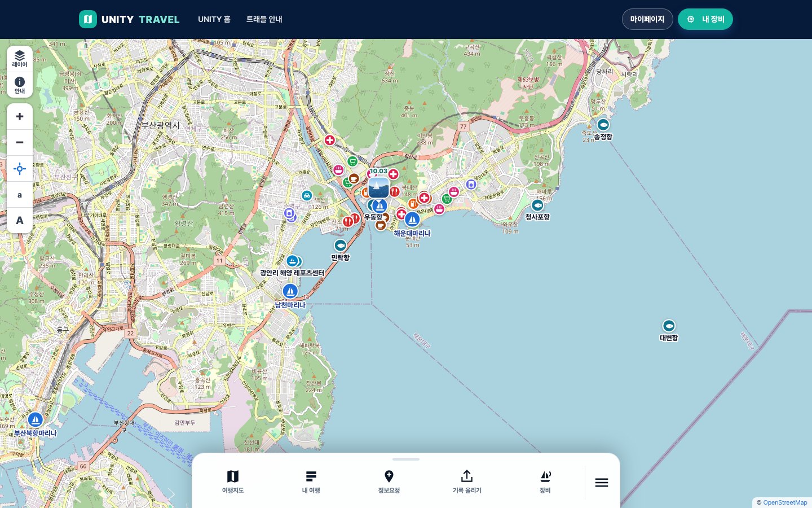Click the 내 장비 button
The height and width of the screenshot is (508, 812).
pyautogui.click(x=705, y=19)
